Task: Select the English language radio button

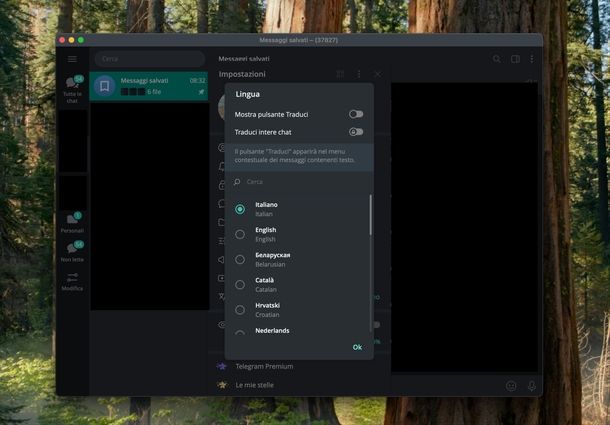Action: pos(240,234)
